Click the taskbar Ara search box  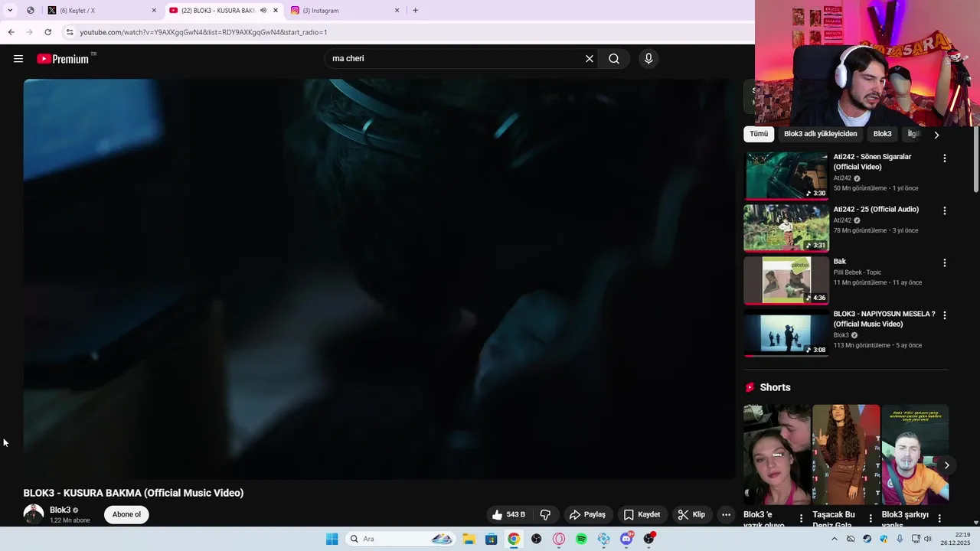point(400,539)
